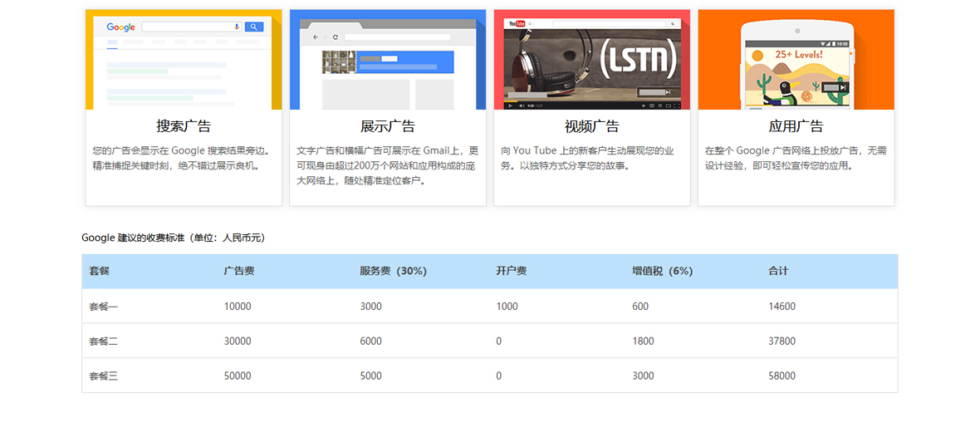Select the 套餐一 row label
980x422 pixels.
[104, 307]
